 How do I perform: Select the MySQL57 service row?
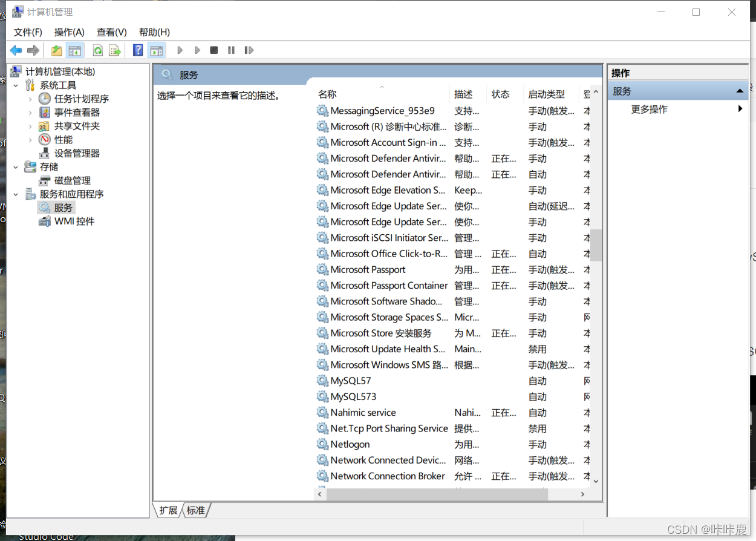tap(452, 381)
